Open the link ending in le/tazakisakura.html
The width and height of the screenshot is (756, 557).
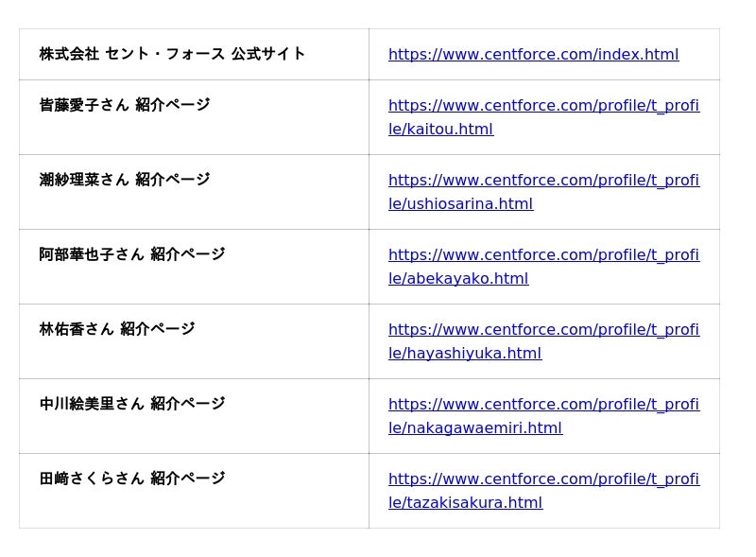pos(465,503)
